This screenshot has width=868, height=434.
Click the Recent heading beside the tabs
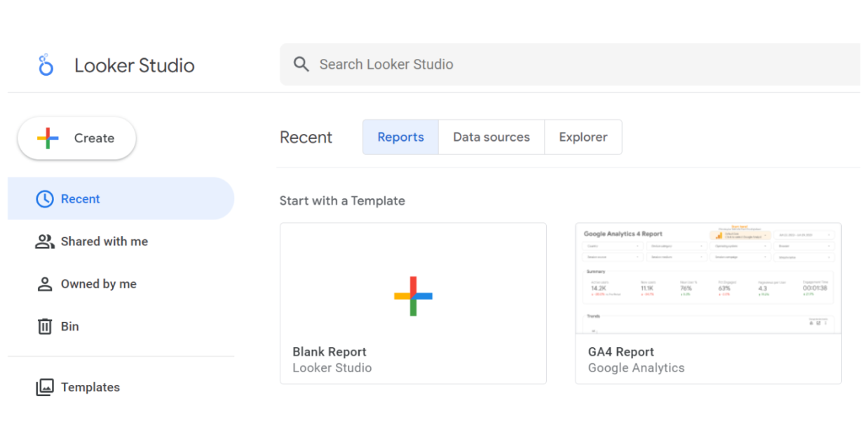[306, 137]
